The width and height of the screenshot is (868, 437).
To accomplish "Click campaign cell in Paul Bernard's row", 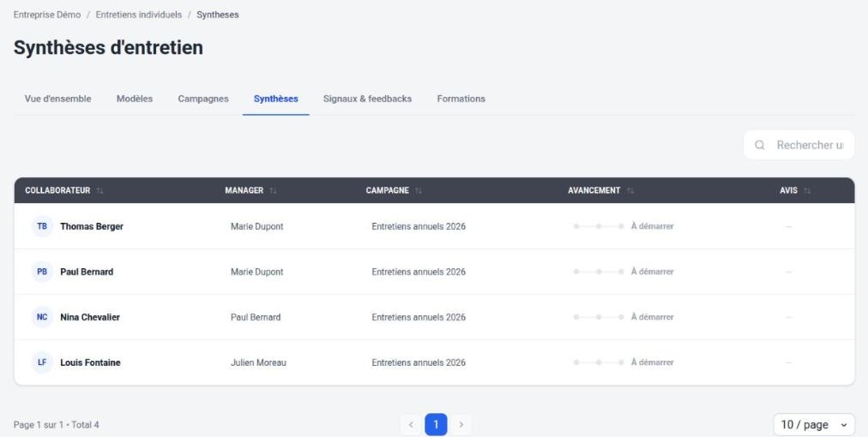I will [419, 272].
